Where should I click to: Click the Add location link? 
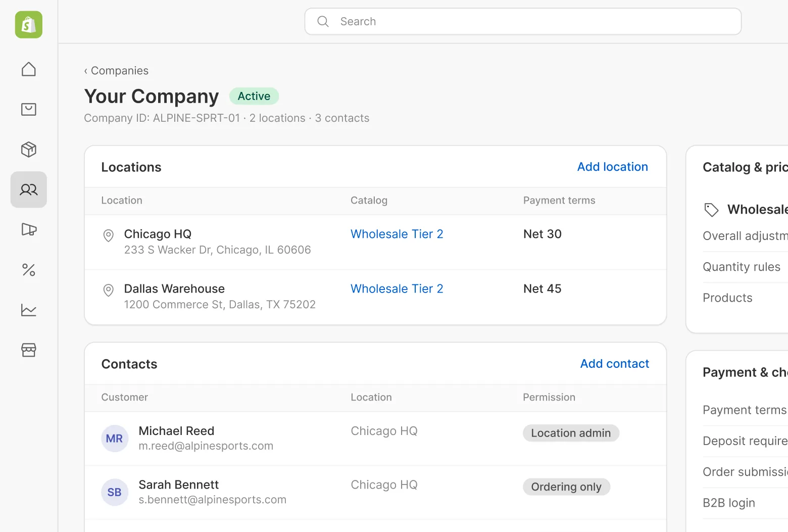pyautogui.click(x=613, y=167)
